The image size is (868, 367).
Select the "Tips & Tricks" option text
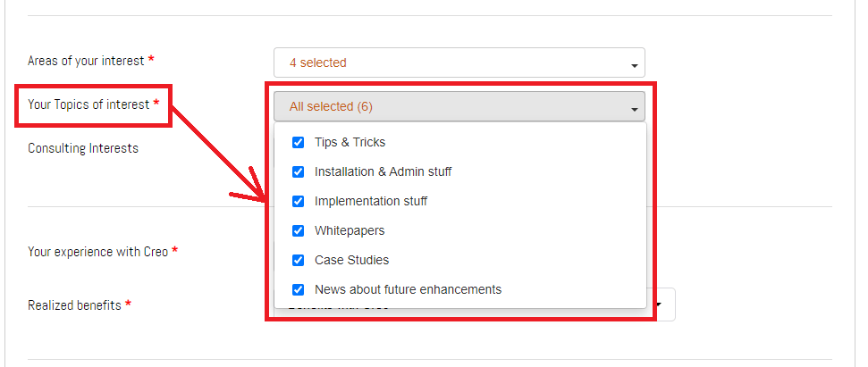coord(350,142)
